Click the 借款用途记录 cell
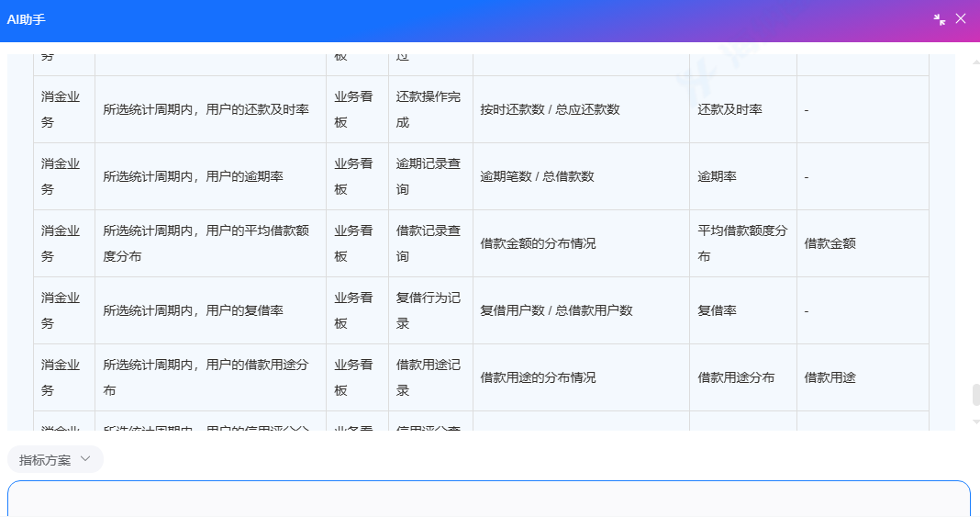 [429, 377]
